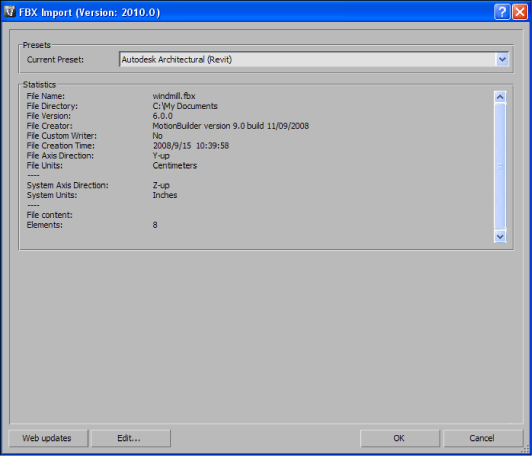Click the Elements count value 8
The height and width of the screenshot is (456, 532).
[x=155, y=225]
